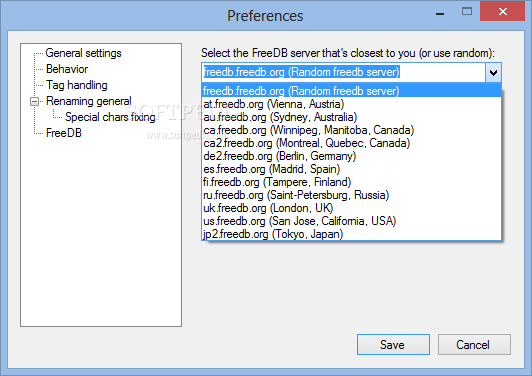532x376 pixels.
Task: Save the preferences
Action: (393, 344)
